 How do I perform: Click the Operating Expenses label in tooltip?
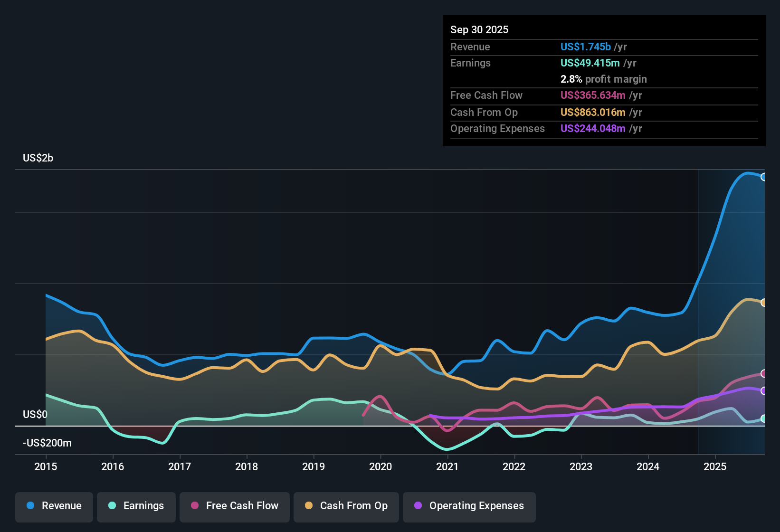pyautogui.click(x=498, y=129)
